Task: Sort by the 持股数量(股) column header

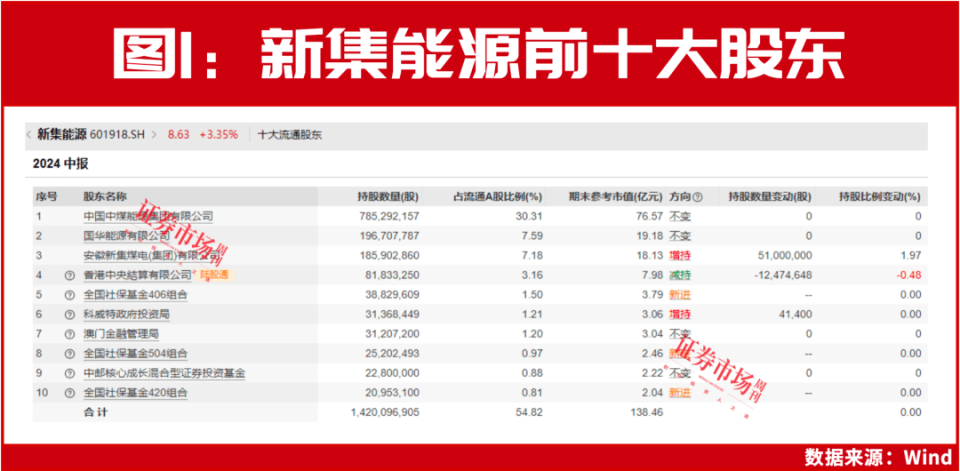Action: click(388, 197)
